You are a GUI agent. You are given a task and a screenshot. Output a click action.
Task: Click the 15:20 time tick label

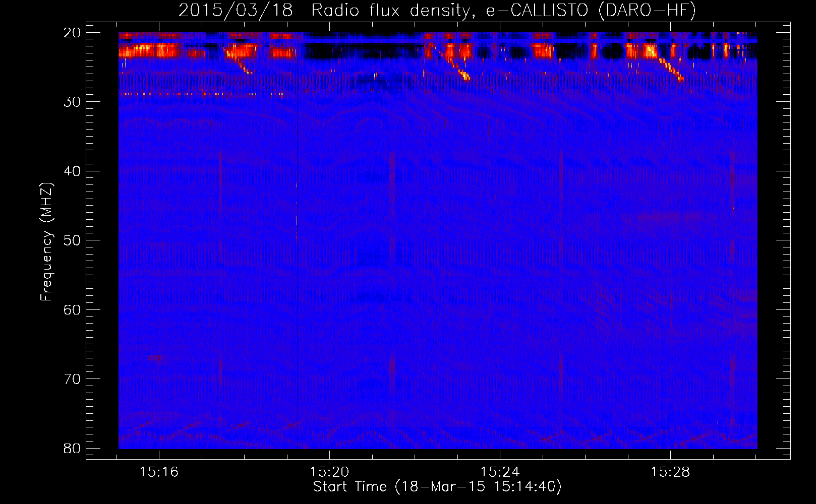click(x=330, y=472)
